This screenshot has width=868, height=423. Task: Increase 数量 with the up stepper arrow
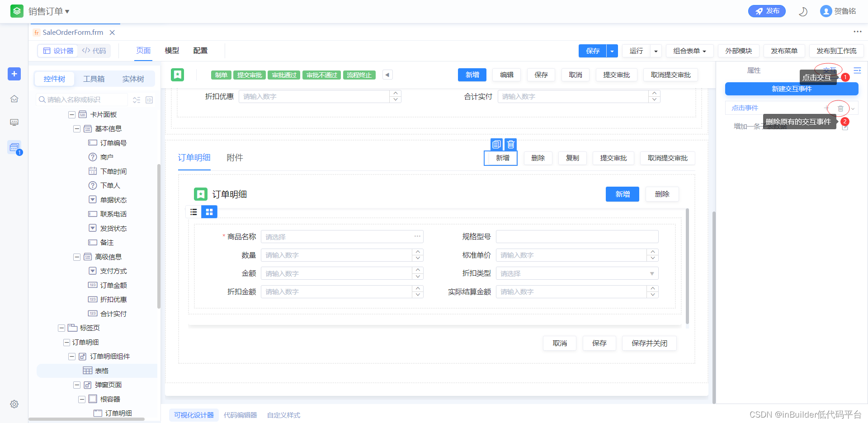418,252
